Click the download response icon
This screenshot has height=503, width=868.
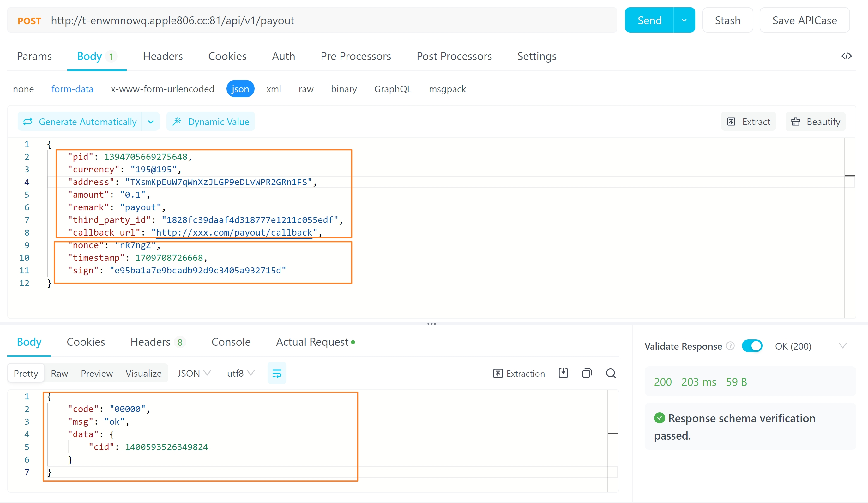coord(563,373)
